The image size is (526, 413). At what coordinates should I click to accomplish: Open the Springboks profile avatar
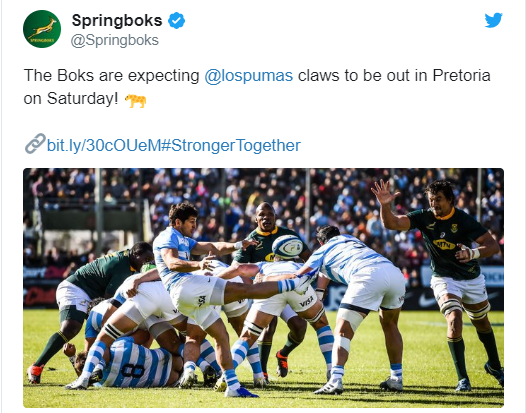tap(42, 29)
